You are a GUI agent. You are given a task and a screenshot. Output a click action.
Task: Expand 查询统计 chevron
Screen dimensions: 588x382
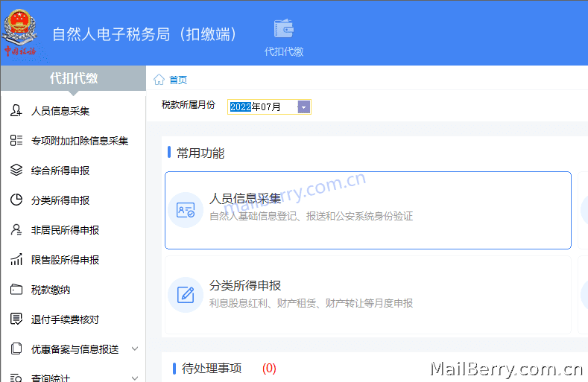pos(135,378)
